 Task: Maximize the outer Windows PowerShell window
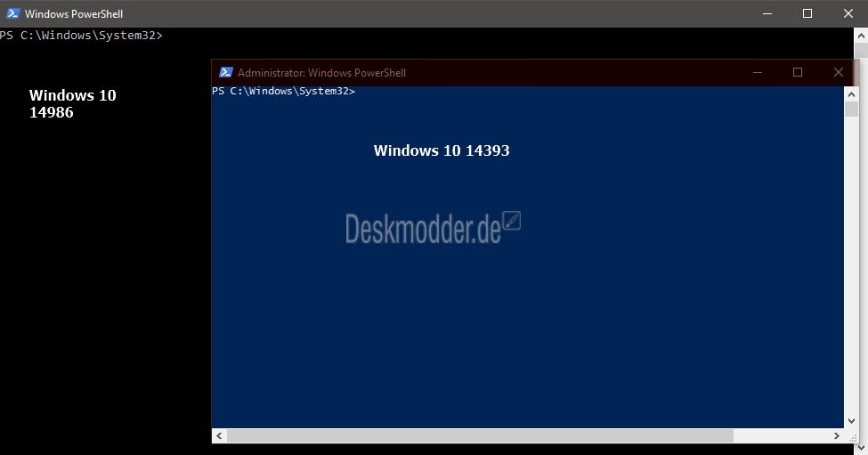click(807, 13)
